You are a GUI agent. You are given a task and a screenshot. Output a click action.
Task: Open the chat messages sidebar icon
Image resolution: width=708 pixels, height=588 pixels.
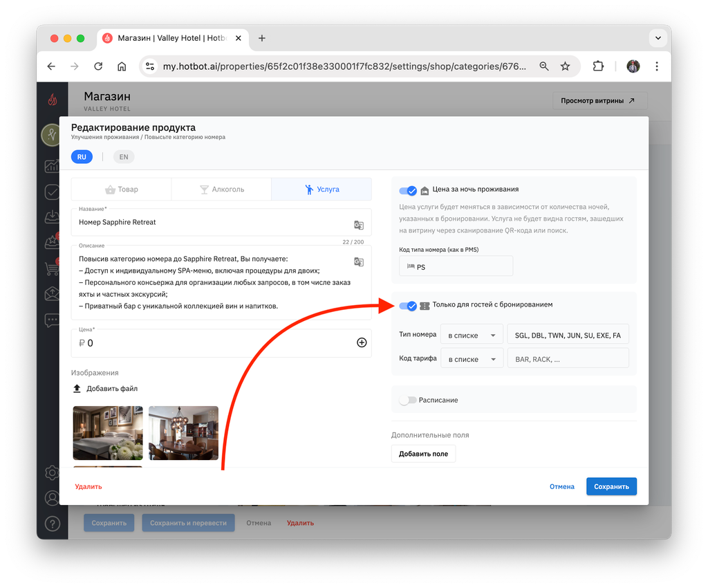click(x=52, y=320)
